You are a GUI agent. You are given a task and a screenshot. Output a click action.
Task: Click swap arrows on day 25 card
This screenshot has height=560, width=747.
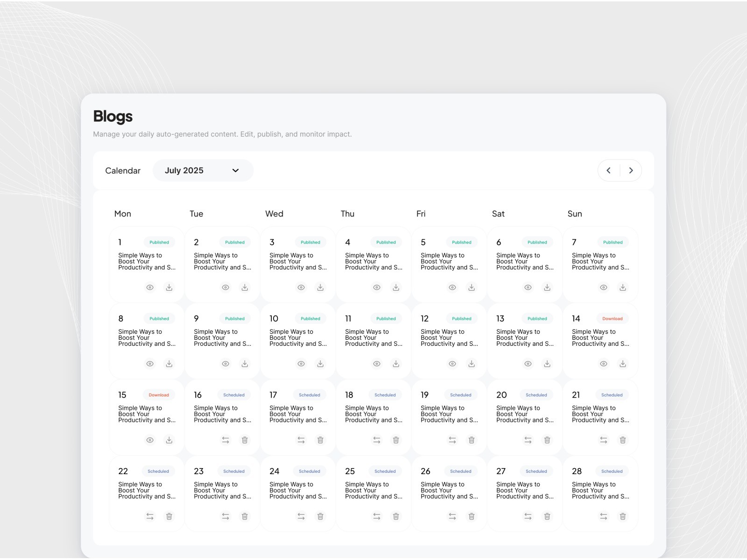(377, 517)
